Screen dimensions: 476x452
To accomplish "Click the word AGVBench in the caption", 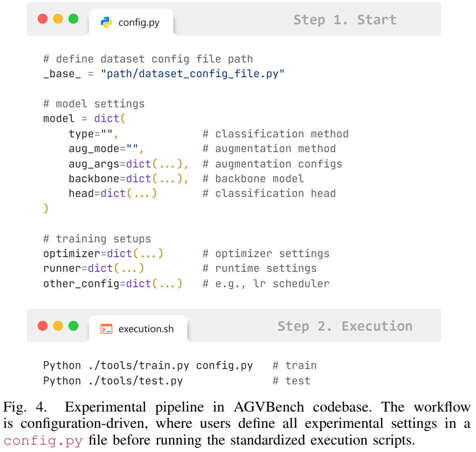I will [x=268, y=407].
